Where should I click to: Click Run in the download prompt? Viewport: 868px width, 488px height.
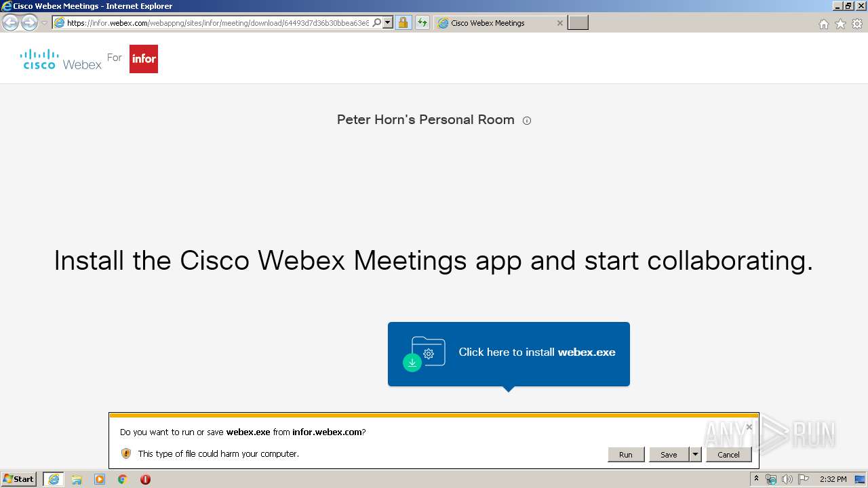pyautogui.click(x=626, y=455)
